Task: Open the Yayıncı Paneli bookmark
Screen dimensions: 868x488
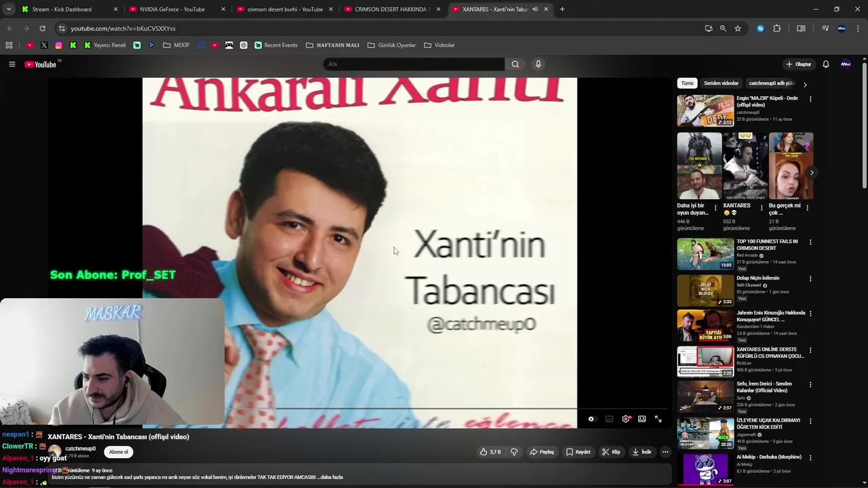Action: (x=105, y=45)
